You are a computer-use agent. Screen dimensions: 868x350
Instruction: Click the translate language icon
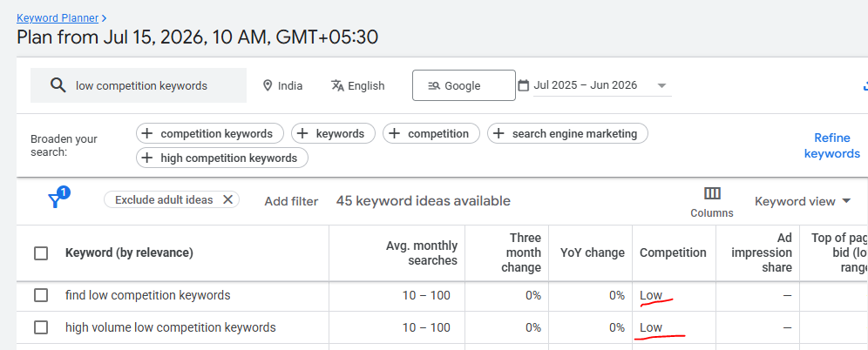pyautogui.click(x=337, y=85)
